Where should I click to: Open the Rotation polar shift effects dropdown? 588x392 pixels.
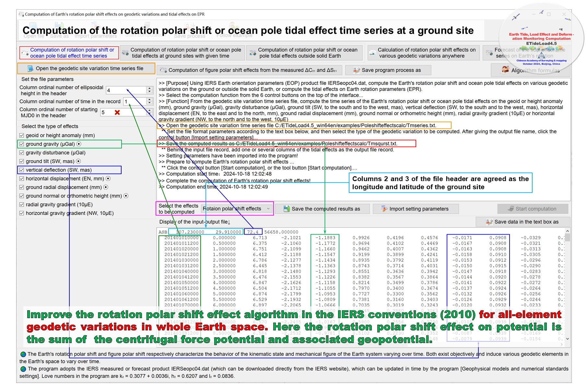click(x=268, y=209)
